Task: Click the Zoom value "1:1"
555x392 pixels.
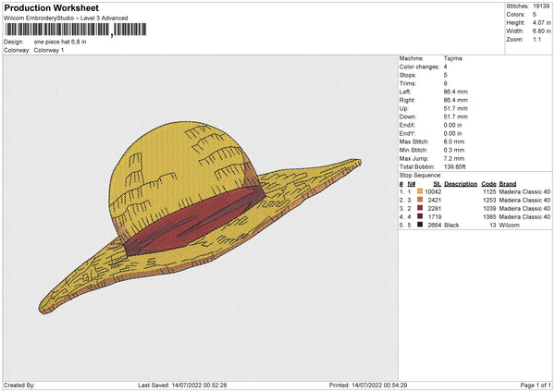Action: pos(536,39)
